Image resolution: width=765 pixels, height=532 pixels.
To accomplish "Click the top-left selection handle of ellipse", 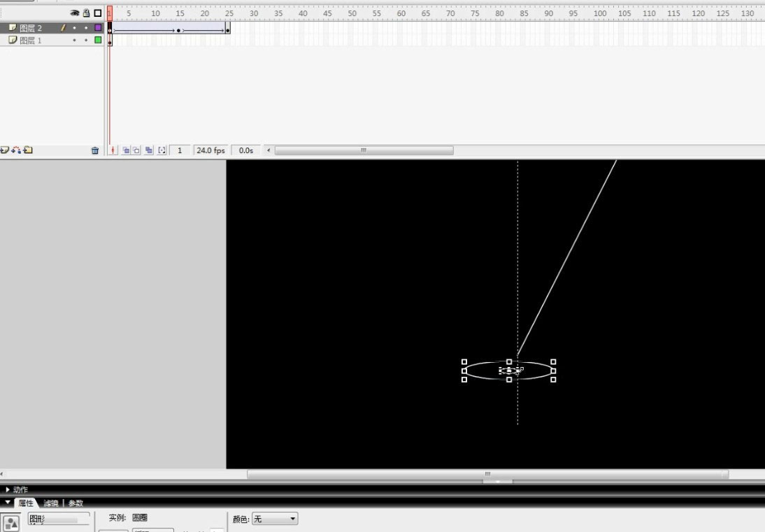I will 464,362.
